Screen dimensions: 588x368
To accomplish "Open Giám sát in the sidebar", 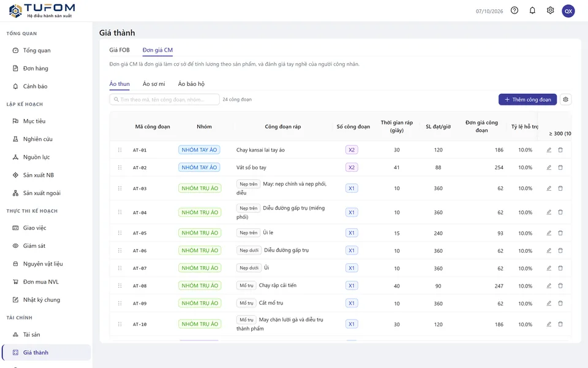I will click(x=46, y=245).
